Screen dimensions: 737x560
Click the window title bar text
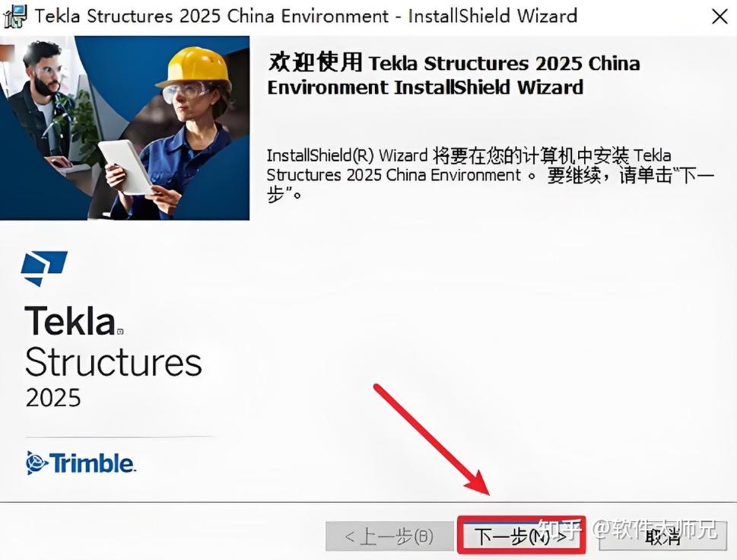[306, 16]
